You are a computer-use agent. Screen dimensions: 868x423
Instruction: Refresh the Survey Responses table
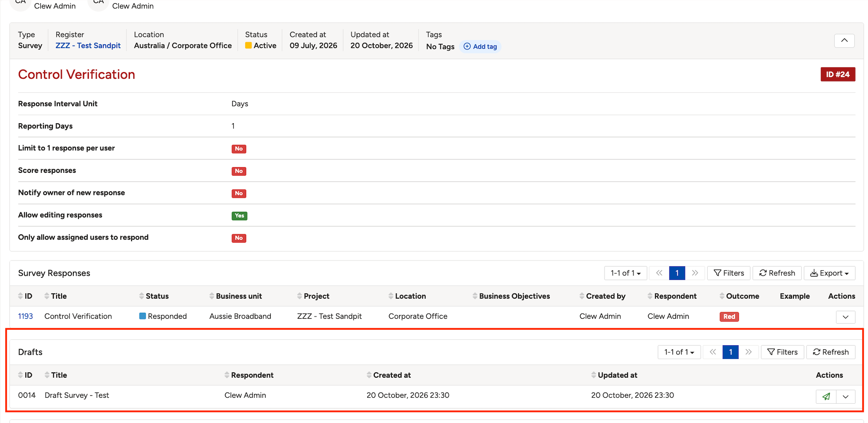click(777, 273)
